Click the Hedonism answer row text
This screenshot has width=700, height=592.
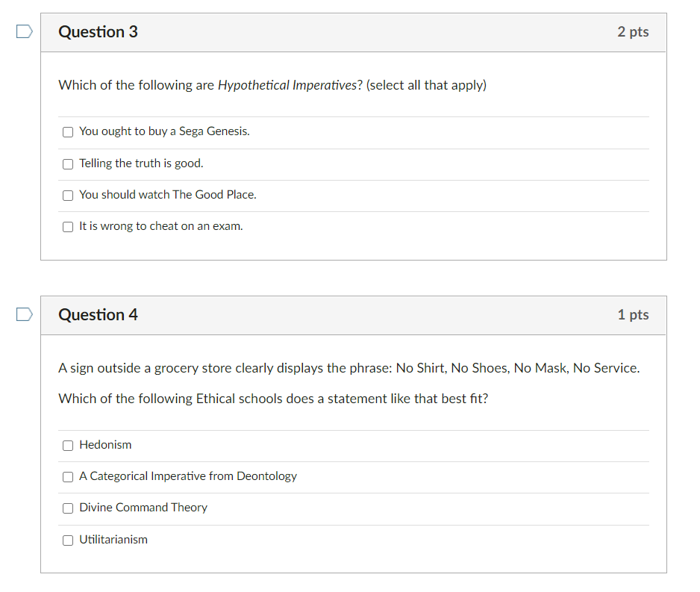105,445
